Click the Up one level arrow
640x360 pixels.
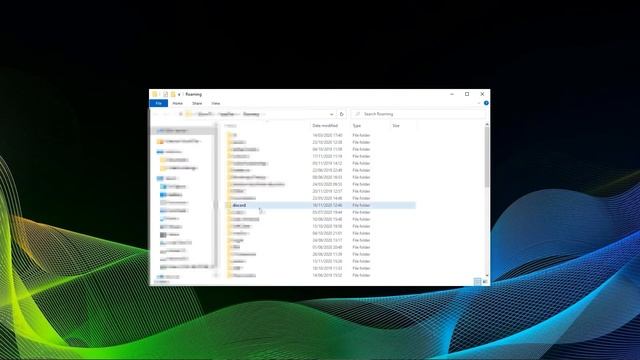click(180, 114)
